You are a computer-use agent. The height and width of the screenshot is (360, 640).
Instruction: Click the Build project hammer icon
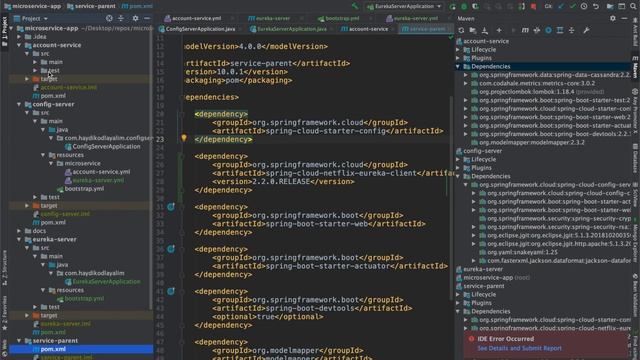pos(355,6)
